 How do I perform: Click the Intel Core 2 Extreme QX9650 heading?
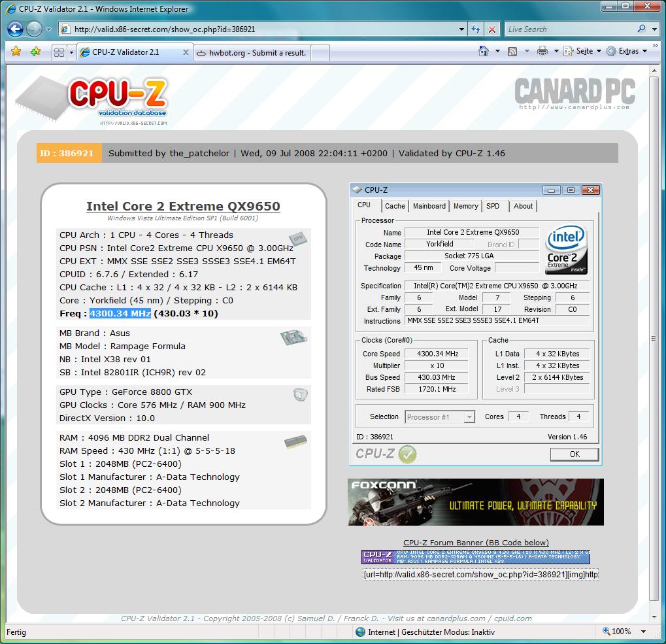click(x=183, y=206)
